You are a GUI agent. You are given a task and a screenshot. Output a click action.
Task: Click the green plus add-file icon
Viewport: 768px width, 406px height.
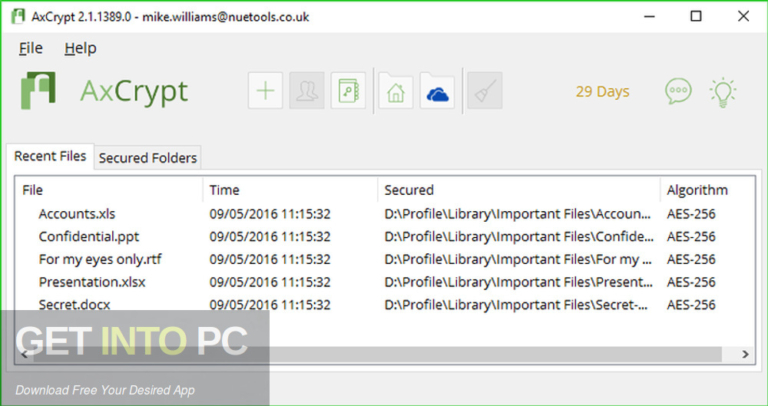[x=265, y=91]
